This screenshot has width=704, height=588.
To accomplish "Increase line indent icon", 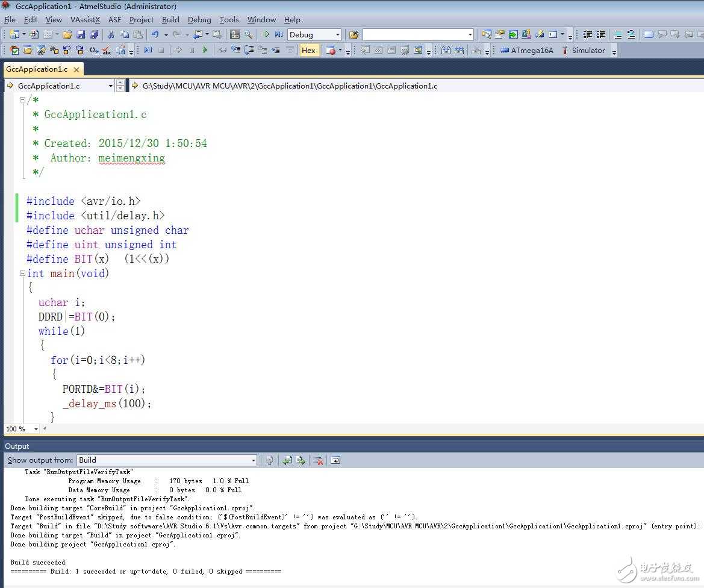I will tap(601, 34).
